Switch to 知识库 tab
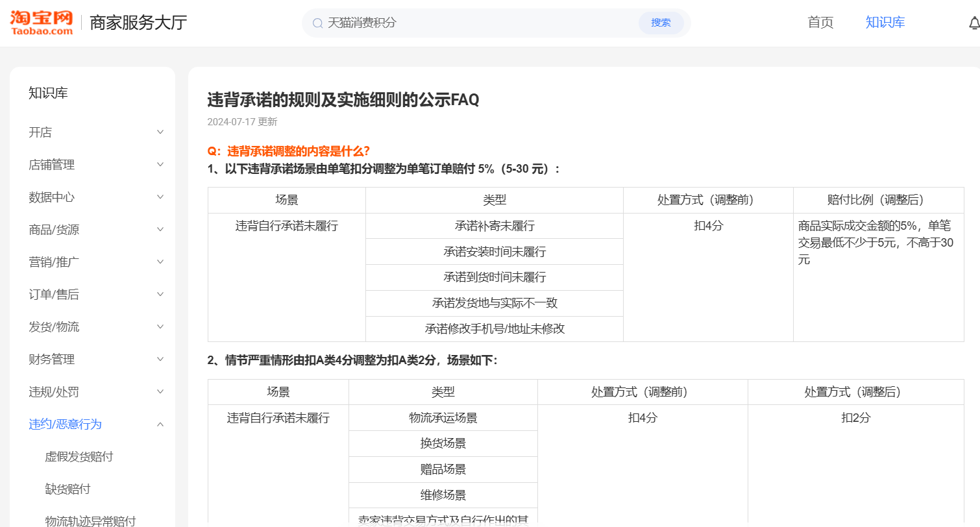This screenshot has width=980, height=527. click(885, 23)
